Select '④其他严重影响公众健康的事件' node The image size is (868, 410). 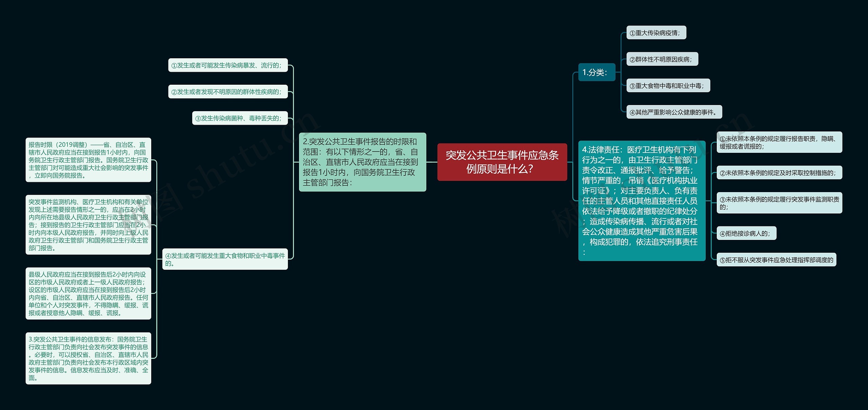click(x=674, y=112)
